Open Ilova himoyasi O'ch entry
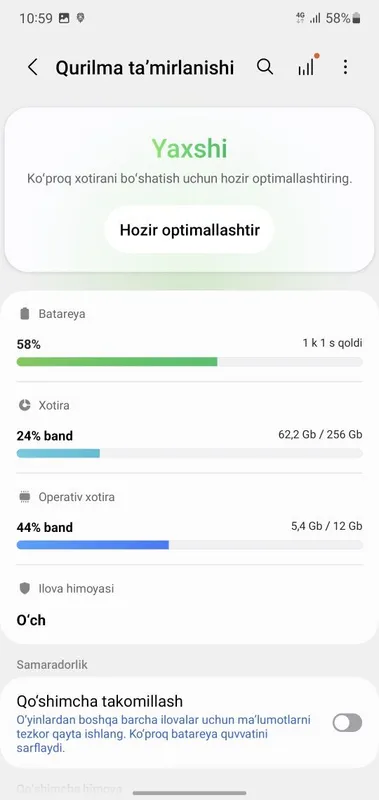 pos(189,605)
